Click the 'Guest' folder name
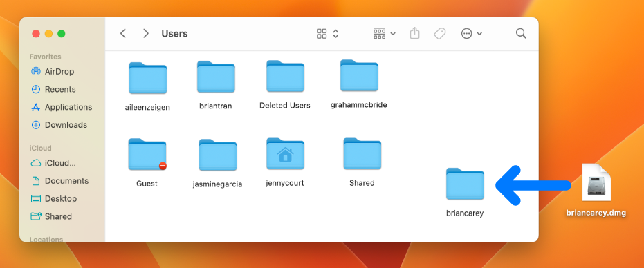 point(147,184)
